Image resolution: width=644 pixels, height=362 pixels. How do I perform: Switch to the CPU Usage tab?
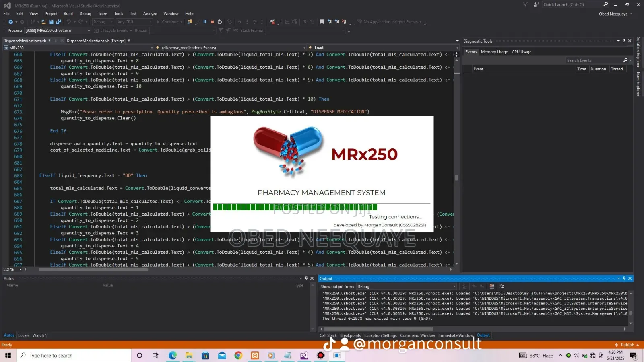coord(522,52)
